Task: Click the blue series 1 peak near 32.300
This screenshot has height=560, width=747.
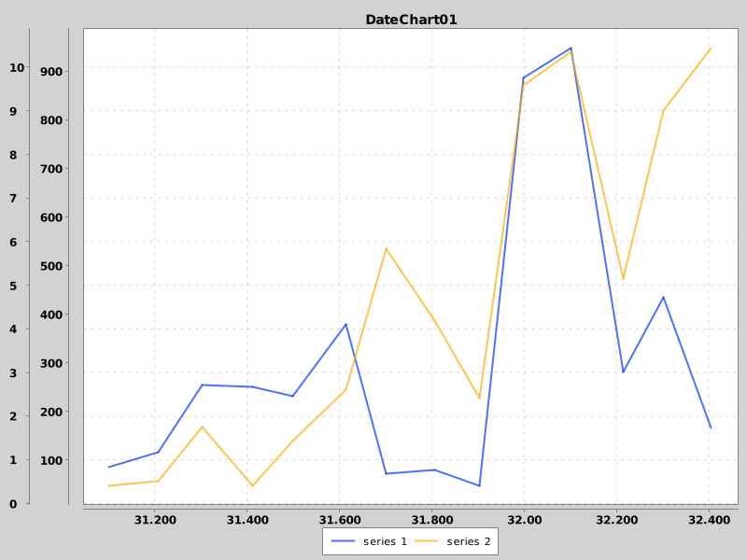Action: [663, 297]
